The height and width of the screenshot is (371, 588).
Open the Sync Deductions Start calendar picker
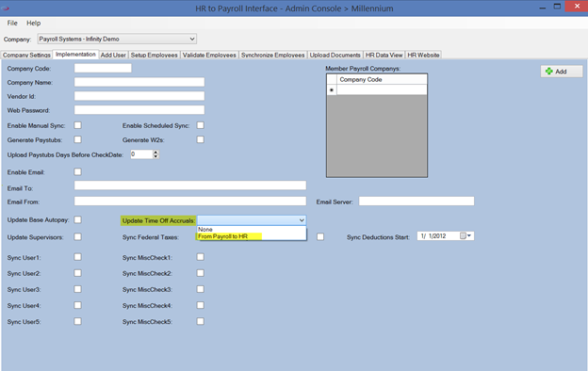(x=465, y=235)
